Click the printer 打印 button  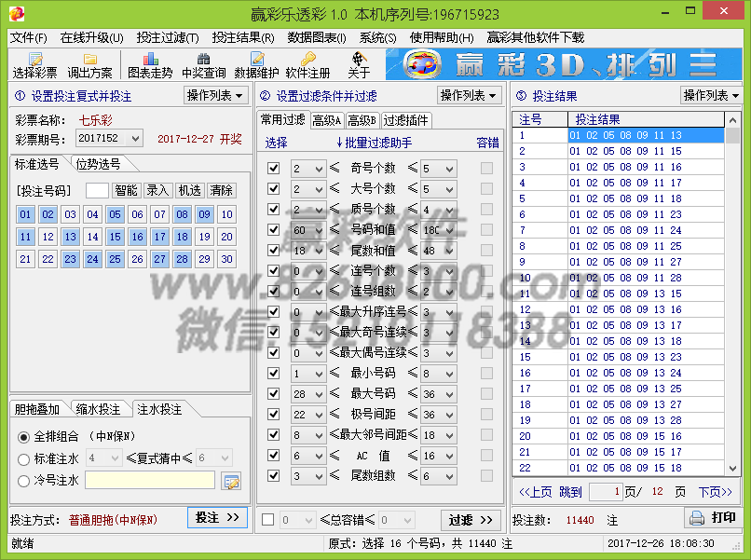(x=713, y=518)
